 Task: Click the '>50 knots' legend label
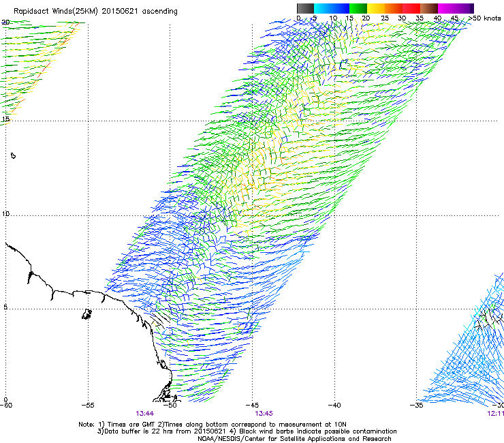[x=484, y=18]
